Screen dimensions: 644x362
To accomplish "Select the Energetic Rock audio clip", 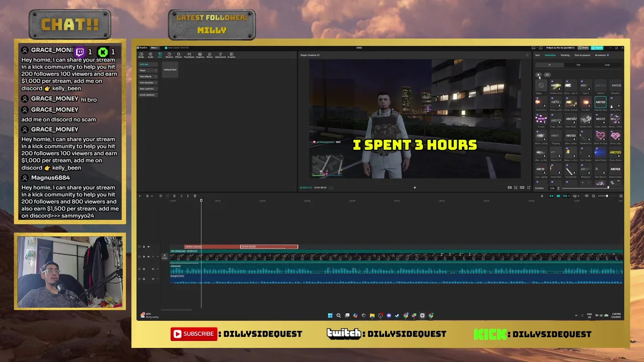I will click(396, 279).
